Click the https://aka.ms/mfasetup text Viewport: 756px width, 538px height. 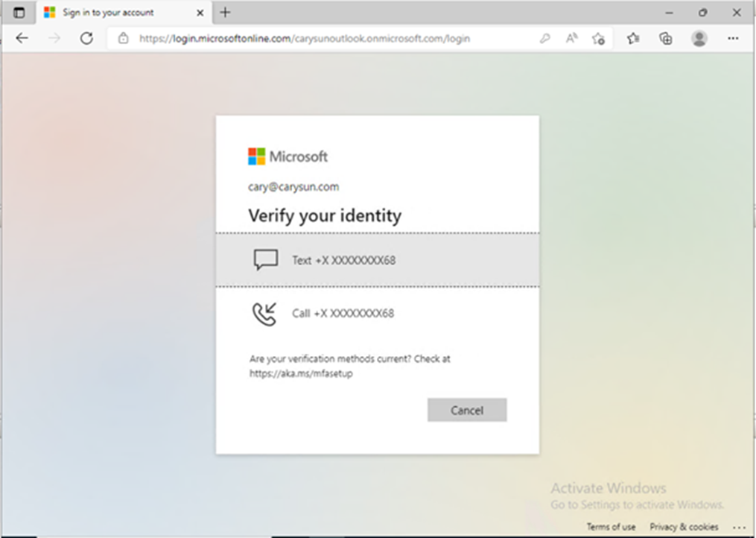click(x=301, y=373)
